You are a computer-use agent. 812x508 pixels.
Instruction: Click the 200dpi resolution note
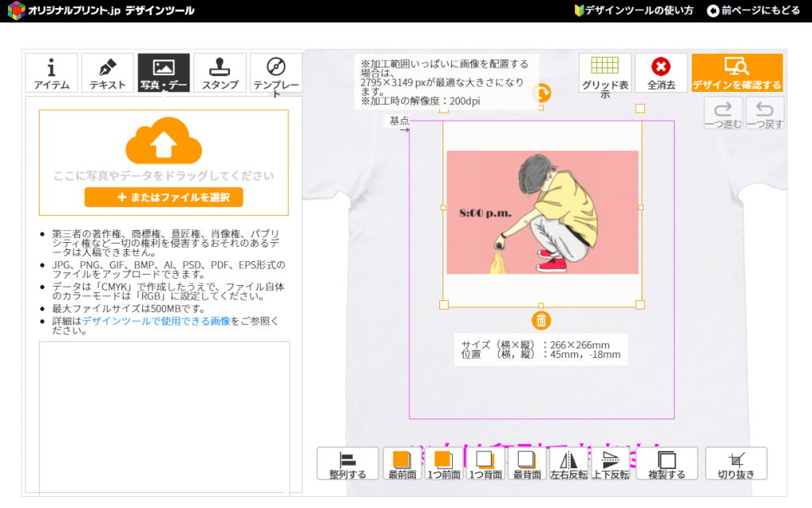420,101
